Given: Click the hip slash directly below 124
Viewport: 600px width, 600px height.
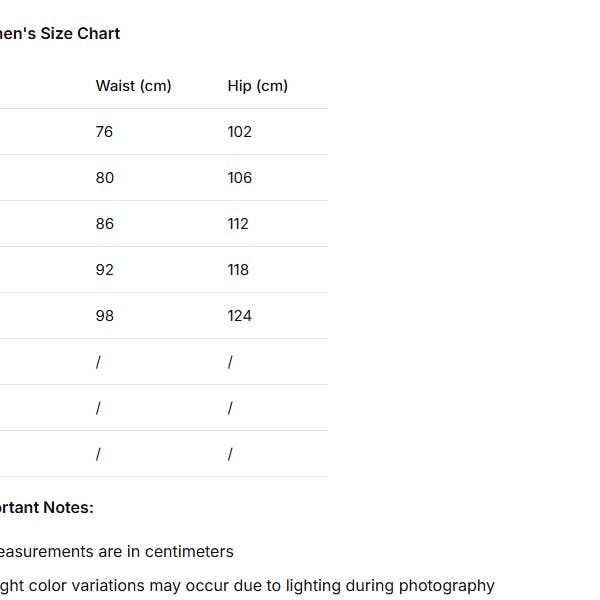Looking at the screenshot, I should (230, 362).
